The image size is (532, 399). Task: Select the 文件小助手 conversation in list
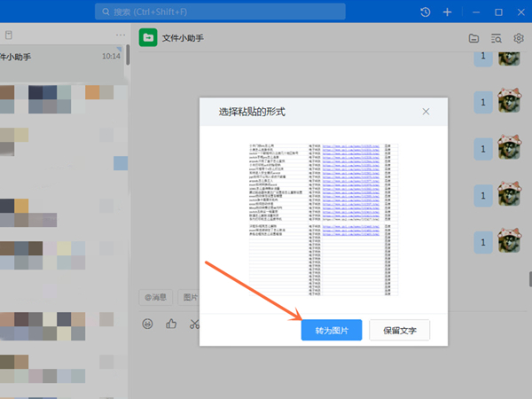click(62, 57)
